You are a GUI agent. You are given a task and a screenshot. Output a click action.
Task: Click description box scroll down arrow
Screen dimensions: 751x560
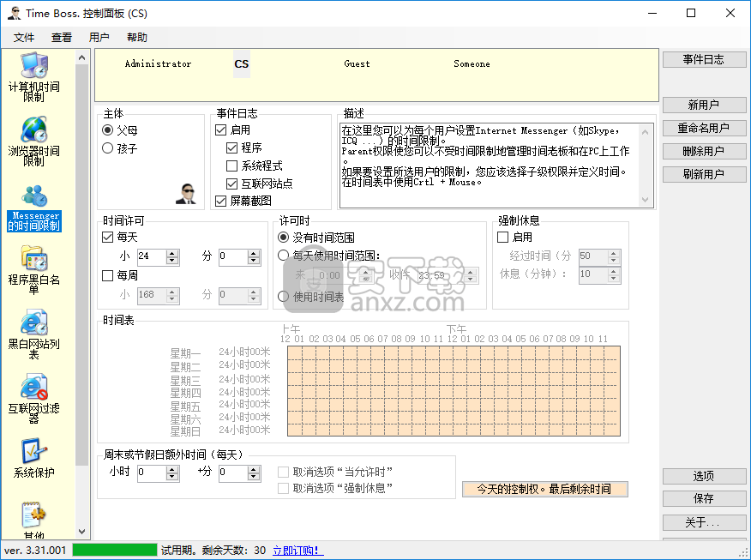[x=646, y=200]
